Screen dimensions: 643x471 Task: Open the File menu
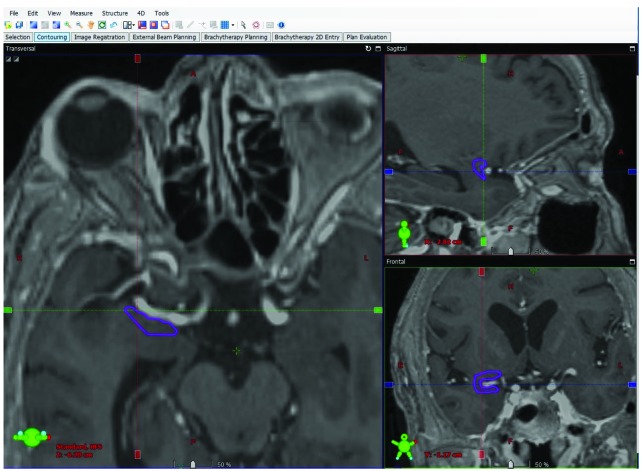pos(14,13)
